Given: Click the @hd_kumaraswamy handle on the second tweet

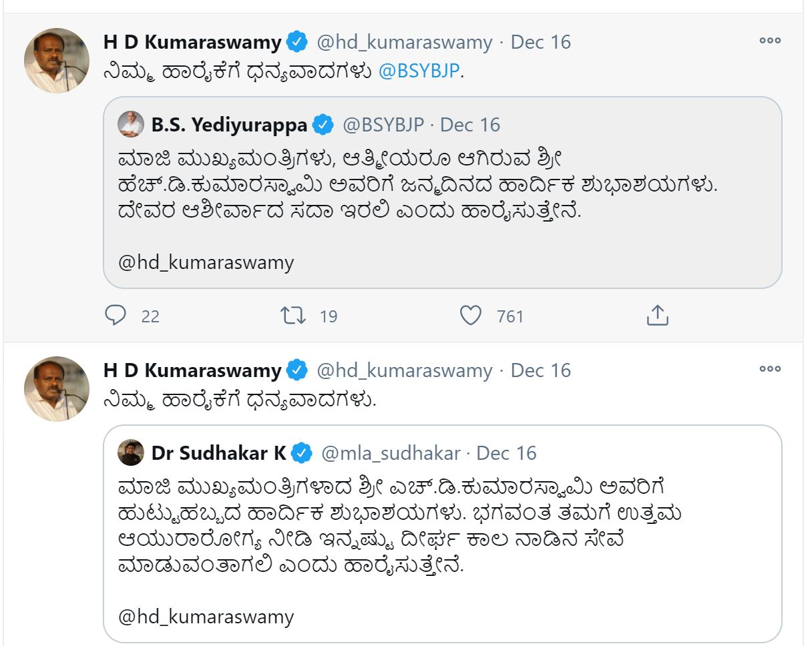Looking at the screenshot, I should click(404, 370).
